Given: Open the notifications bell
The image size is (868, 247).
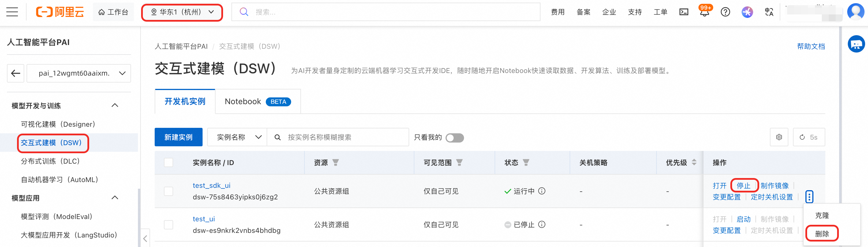Looking at the screenshot, I should 704,13.
